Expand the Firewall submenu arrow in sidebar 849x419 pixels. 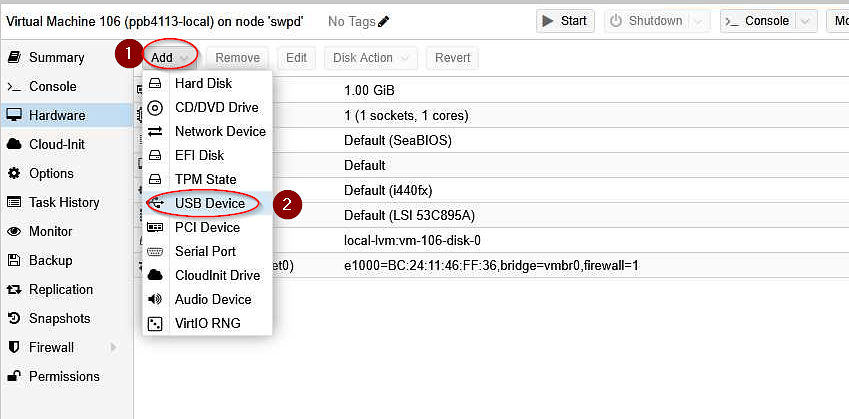tap(113, 348)
